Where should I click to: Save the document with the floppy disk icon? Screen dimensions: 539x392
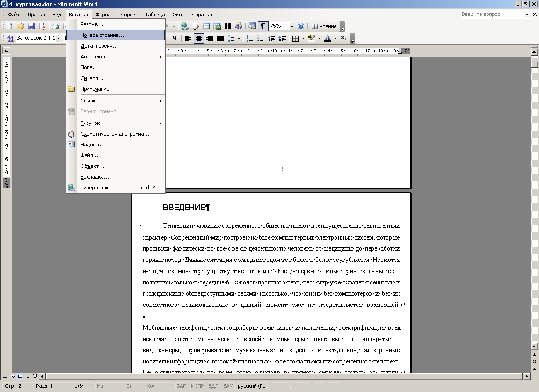(31, 26)
